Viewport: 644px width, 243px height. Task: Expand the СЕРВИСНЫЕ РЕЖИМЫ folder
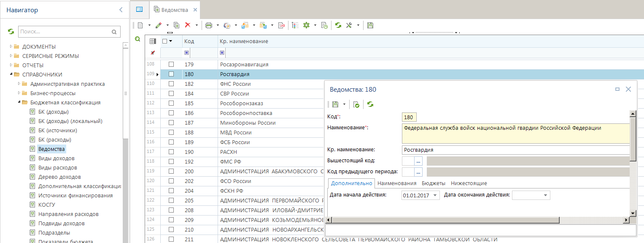click(11, 56)
